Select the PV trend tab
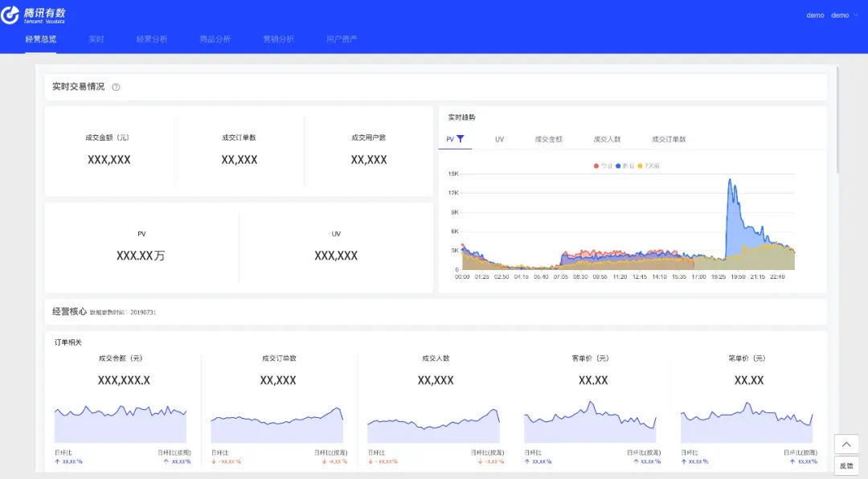 pyautogui.click(x=455, y=140)
